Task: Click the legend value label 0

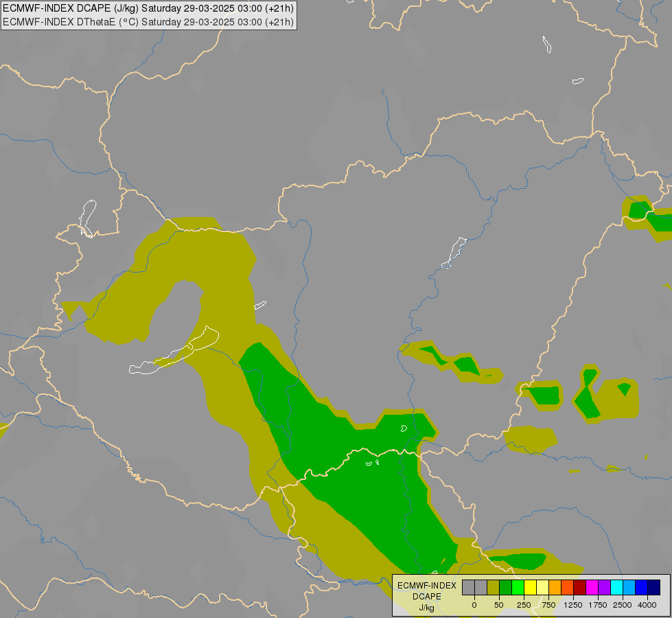Action: (x=474, y=605)
